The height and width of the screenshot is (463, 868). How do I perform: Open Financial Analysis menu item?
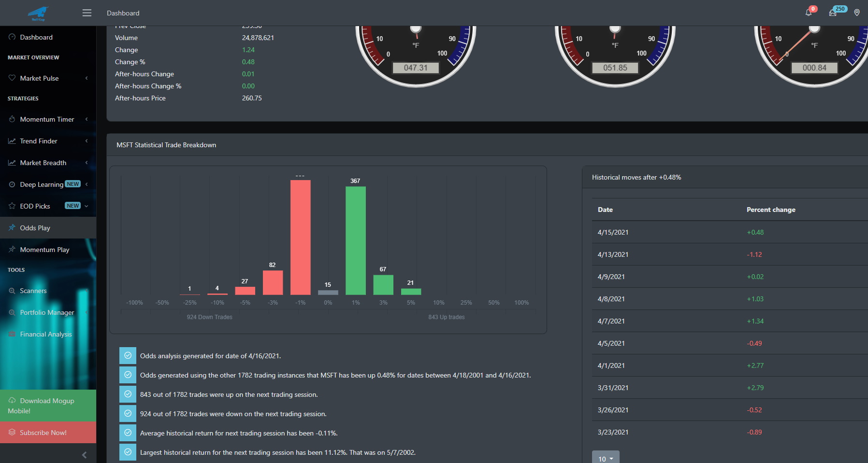48,334
